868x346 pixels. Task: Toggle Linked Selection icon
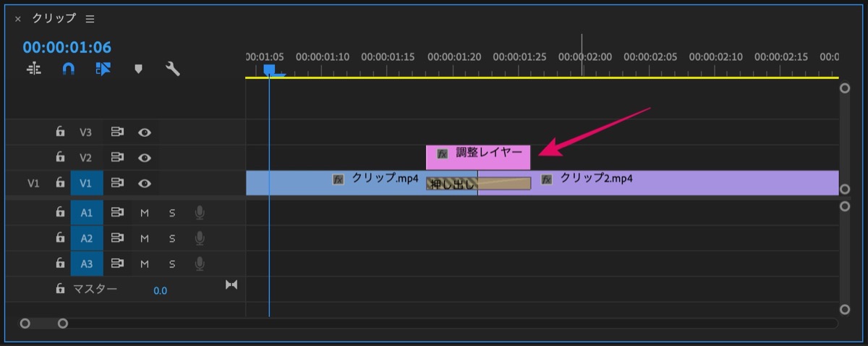(x=103, y=69)
